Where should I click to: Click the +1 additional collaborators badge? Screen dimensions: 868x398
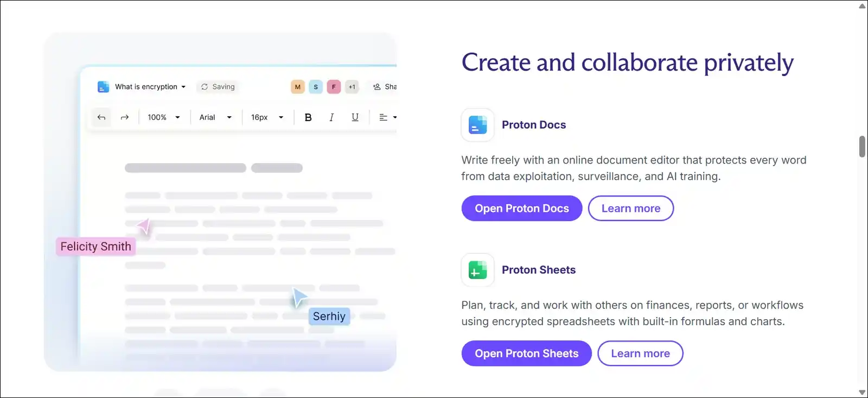[352, 87]
